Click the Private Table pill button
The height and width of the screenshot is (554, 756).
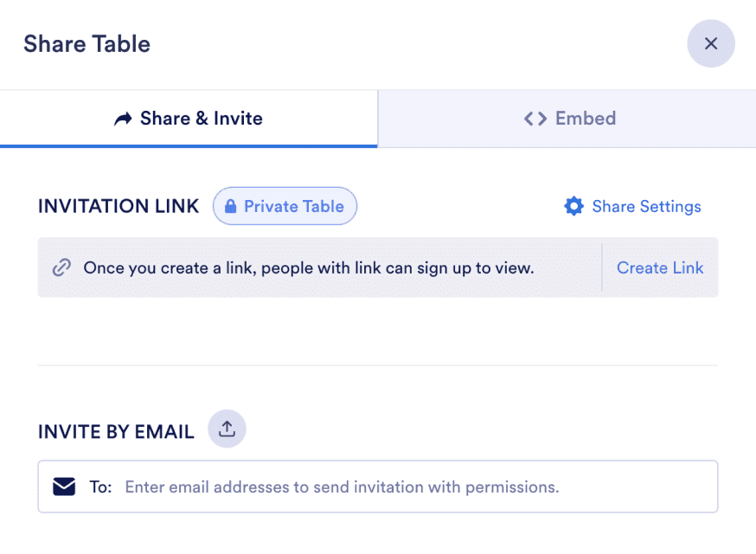(285, 206)
